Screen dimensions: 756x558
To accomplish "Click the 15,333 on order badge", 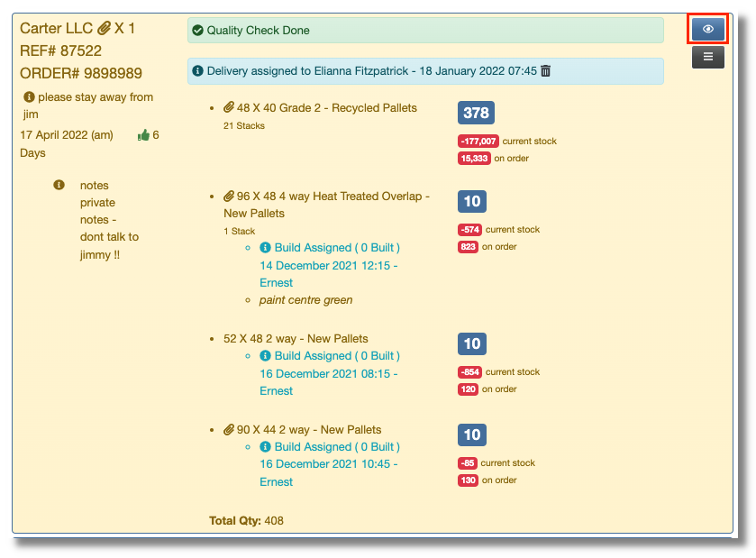I will 474,158.
